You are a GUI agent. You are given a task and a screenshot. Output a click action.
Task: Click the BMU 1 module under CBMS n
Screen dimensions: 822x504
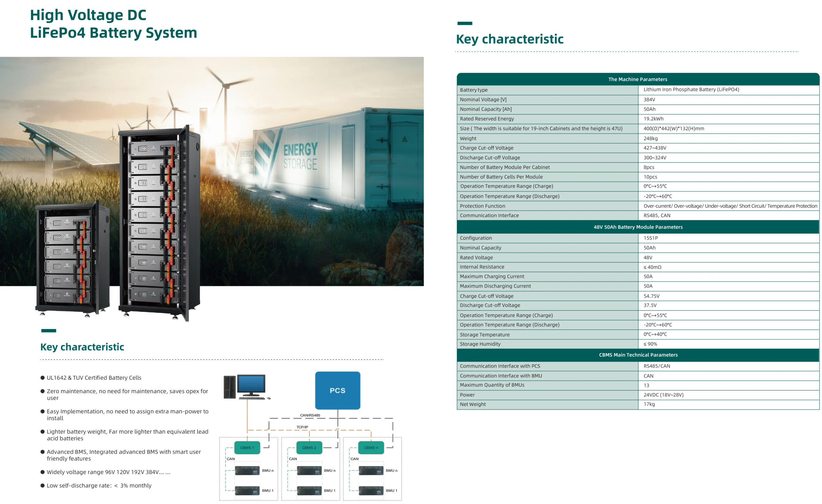[x=371, y=490]
